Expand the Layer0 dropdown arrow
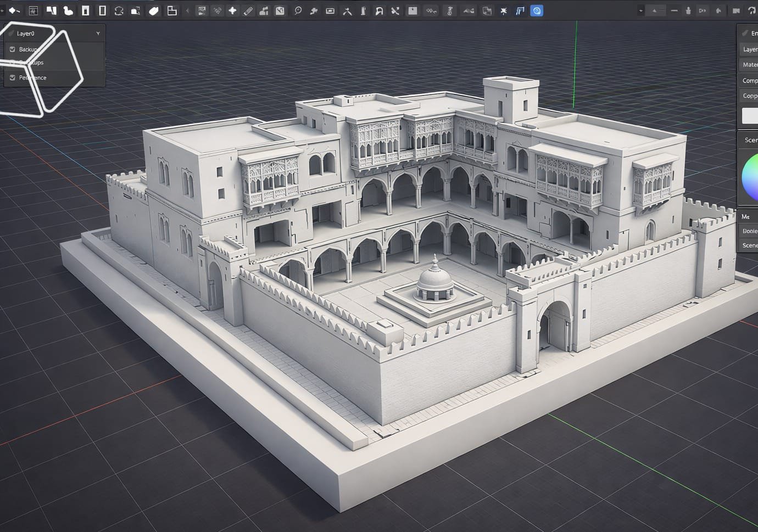 98,33
